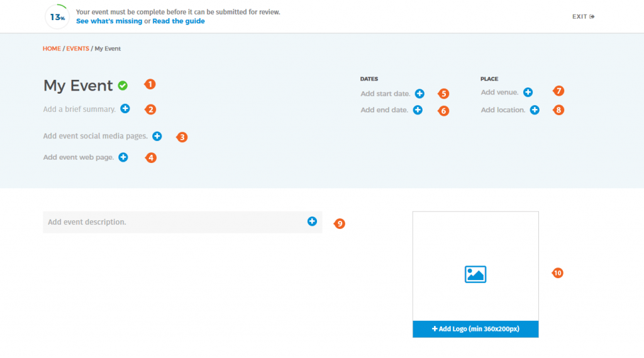Click the plus icon beside Add a brief summary

coord(125,109)
